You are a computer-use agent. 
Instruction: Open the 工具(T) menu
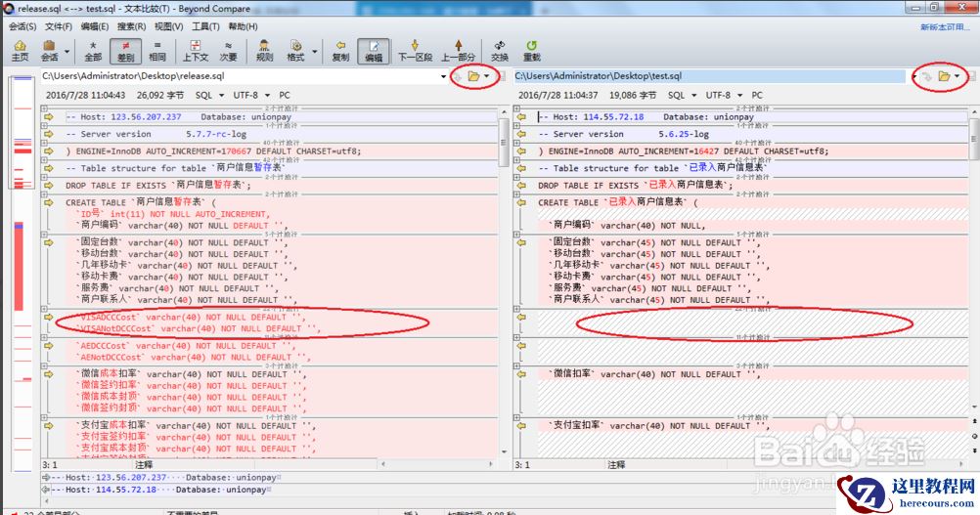point(205,26)
